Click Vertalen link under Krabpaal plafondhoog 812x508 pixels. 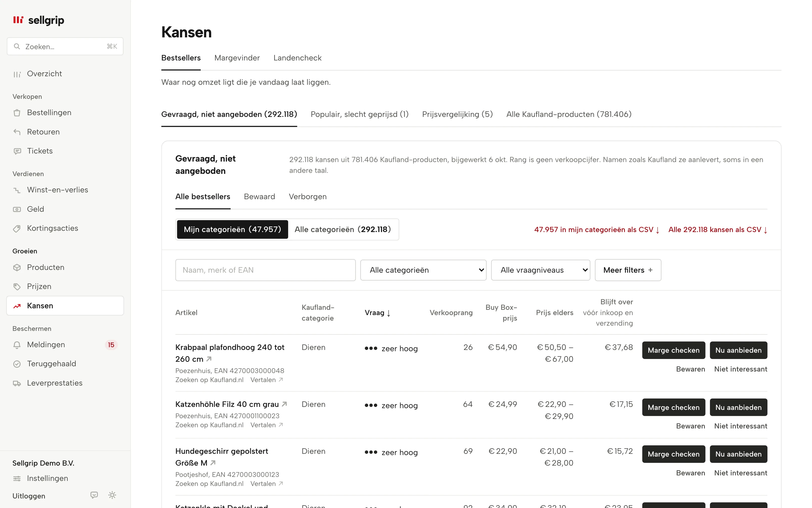click(267, 380)
